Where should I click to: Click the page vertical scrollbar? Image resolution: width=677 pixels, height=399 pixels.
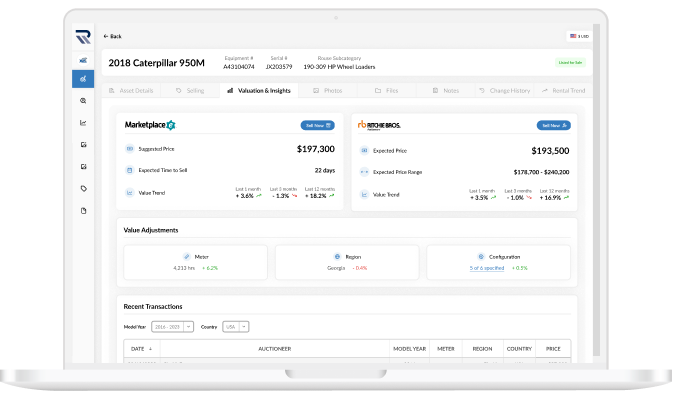597,190
